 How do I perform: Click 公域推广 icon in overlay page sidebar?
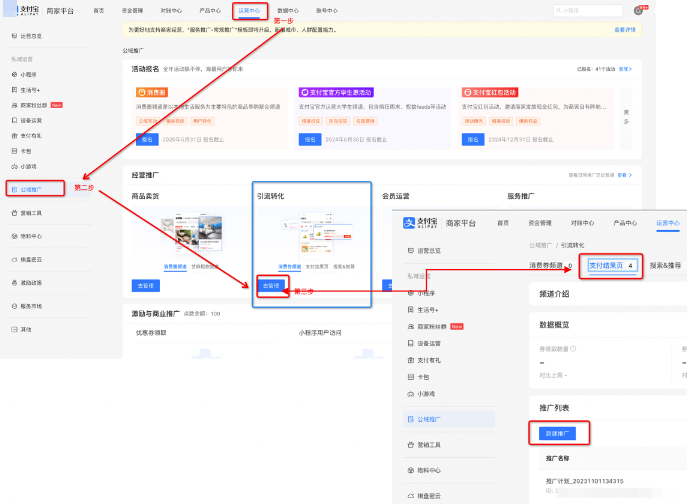coord(411,419)
